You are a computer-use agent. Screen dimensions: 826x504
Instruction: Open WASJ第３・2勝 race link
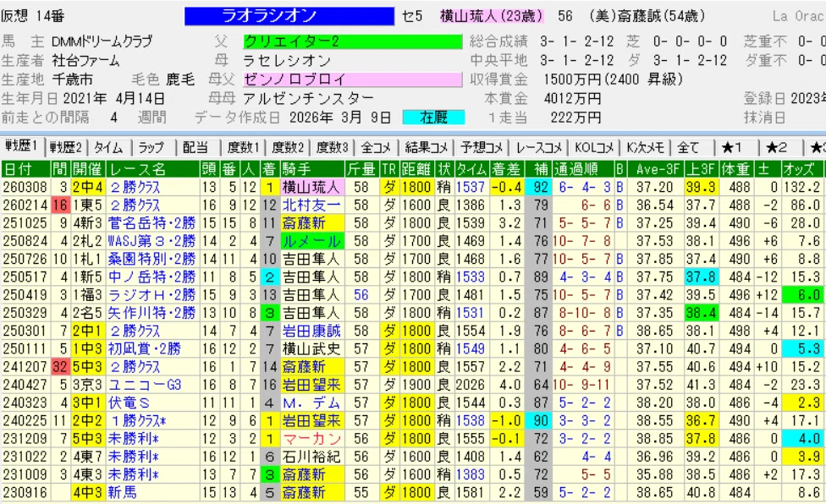tap(151, 241)
